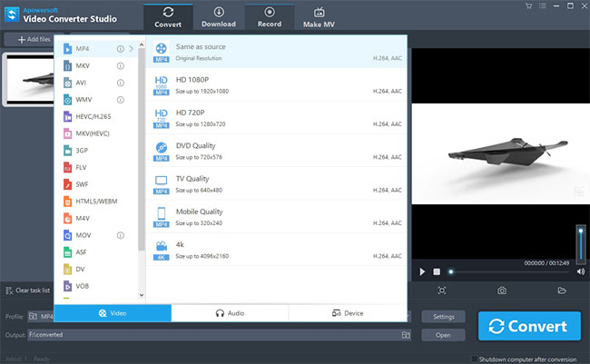Viewport: 590px width, 364px height.
Task: Select SWF format
Action: (x=96, y=184)
